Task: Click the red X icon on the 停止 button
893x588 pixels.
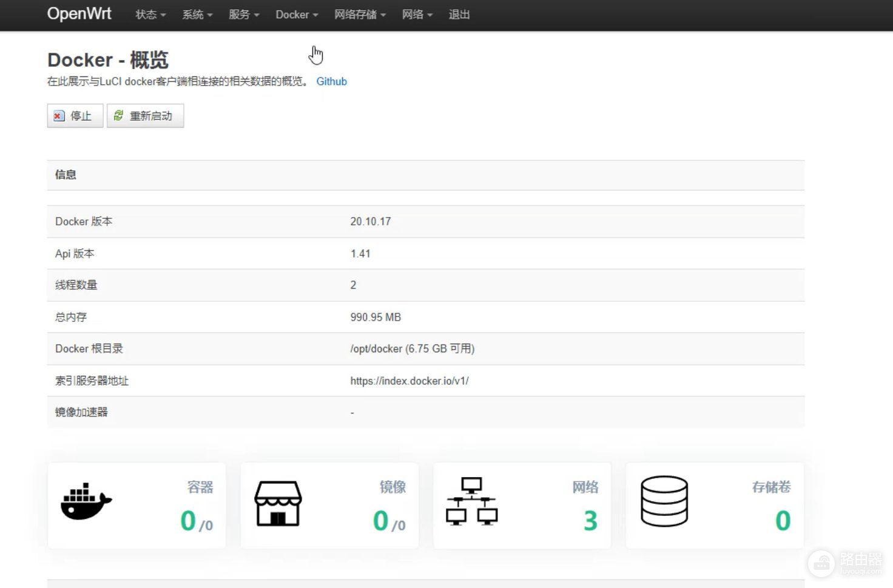Action: coord(59,116)
